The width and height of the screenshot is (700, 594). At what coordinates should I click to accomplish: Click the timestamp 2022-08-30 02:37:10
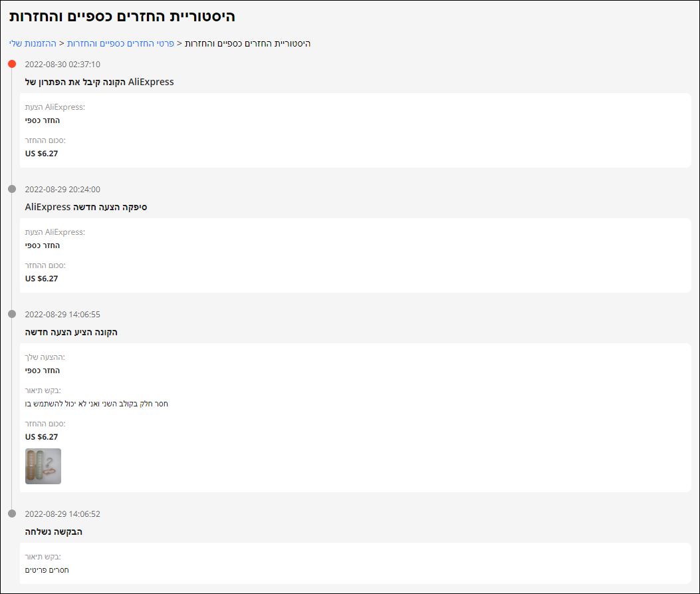(x=62, y=65)
